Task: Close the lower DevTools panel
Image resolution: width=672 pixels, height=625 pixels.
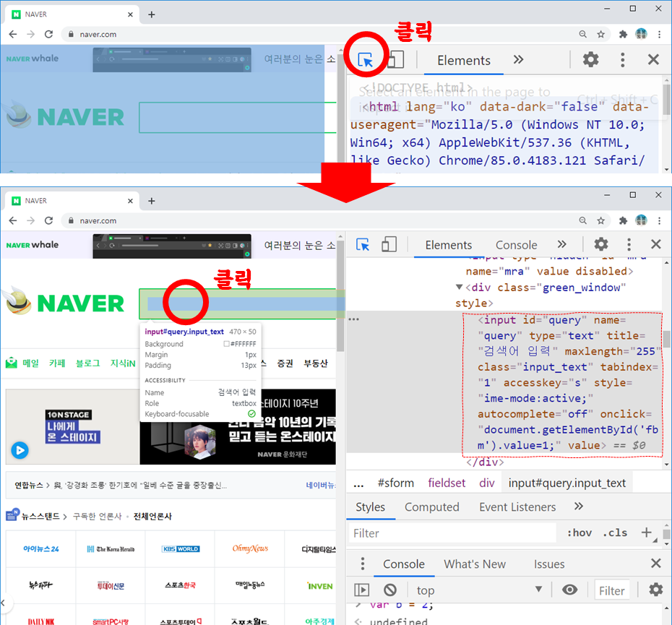Action: coord(655,244)
